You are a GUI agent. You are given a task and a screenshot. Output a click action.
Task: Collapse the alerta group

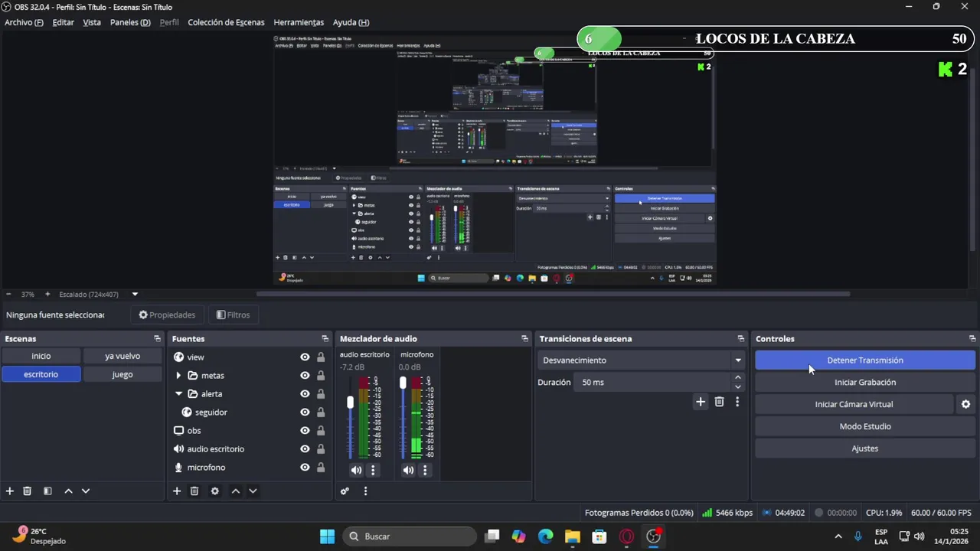click(178, 393)
